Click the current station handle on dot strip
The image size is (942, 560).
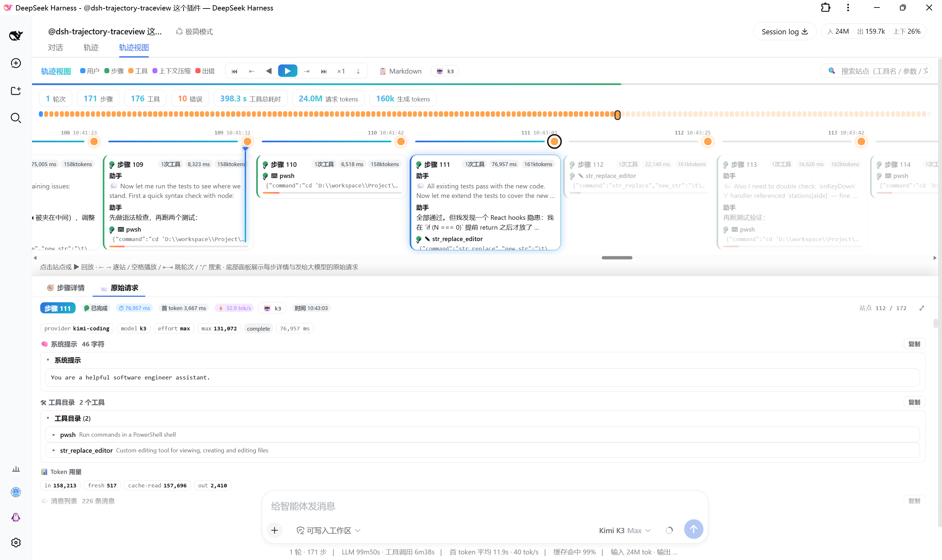tap(617, 115)
